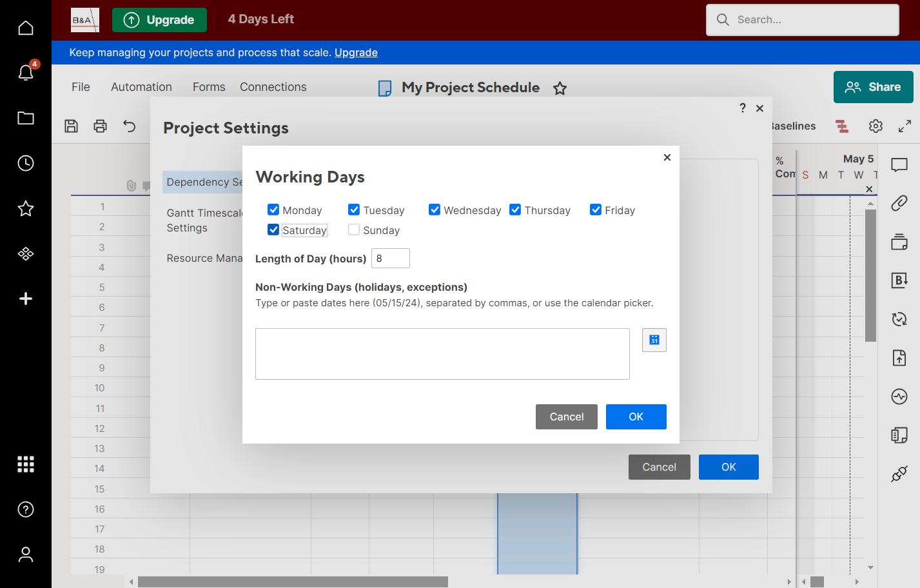Click Cancel in Working Days dialog
The image size is (920, 588).
(x=567, y=417)
